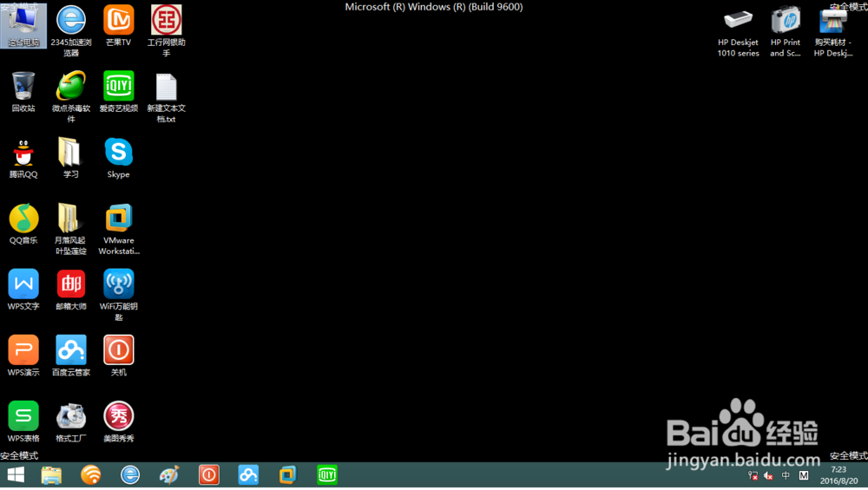The image size is (868, 490).
Task: Click the 微点杀毒软件 antivirus icon
Action: pos(71,96)
